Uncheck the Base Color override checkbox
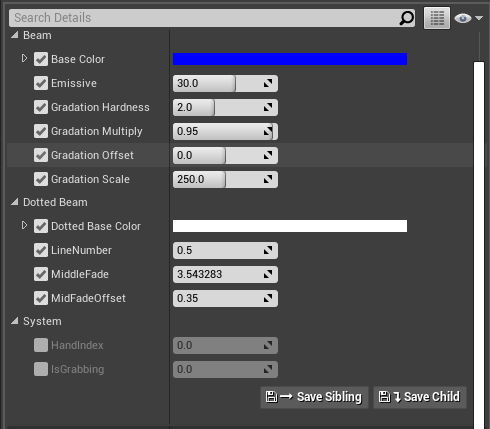Screen dimensions: 490x429 (41, 59)
